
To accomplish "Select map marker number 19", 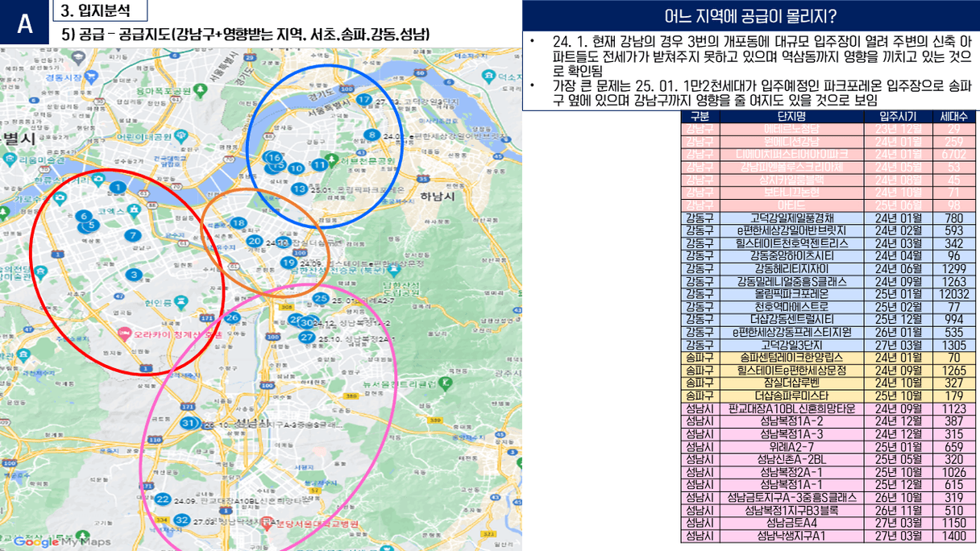I will [289, 262].
